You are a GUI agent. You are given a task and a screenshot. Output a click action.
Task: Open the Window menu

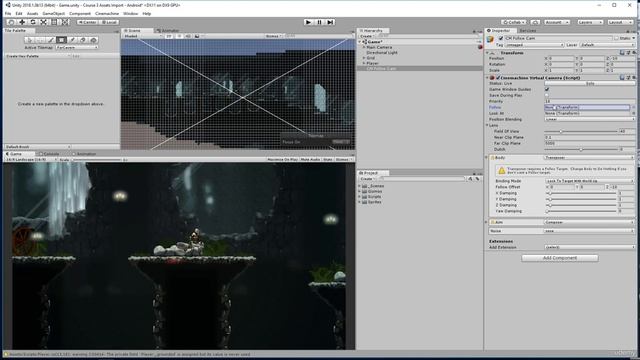(131, 13)
